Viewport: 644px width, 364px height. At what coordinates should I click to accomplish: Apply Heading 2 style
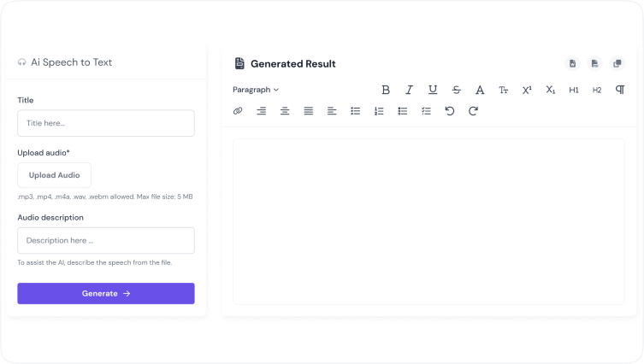click(x=597, y=90)
